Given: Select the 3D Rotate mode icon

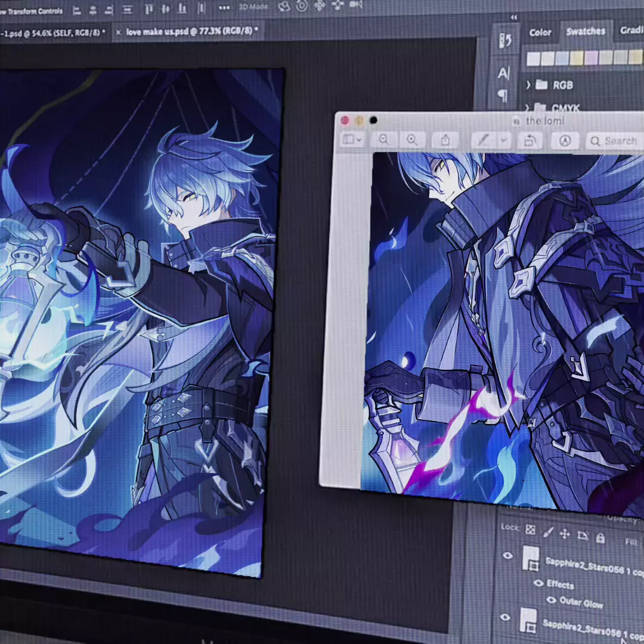Looking at the screenshot, I should pyautogui.click(x=284, y=6).
